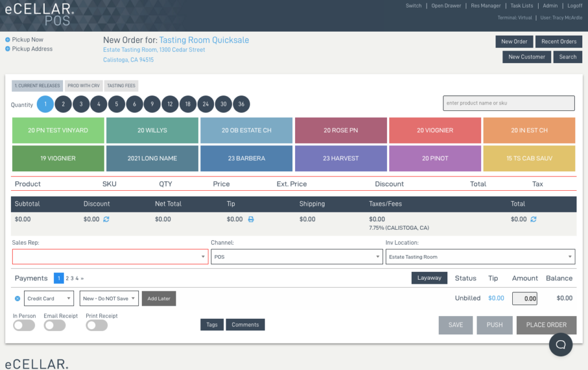Click the New Customer button
This screenshot has height=370, width=588.
(x=526, y=56)
